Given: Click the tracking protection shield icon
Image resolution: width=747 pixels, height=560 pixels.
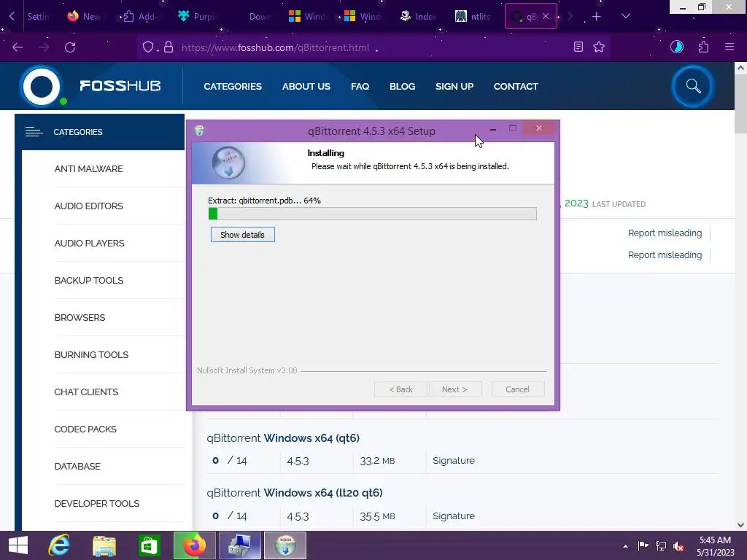Looking at the screenshot, I should [148, 47].
